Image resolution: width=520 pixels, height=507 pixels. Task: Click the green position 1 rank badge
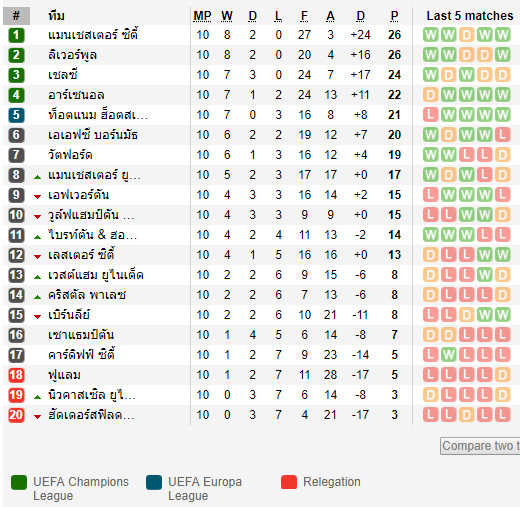pos(16,35)
